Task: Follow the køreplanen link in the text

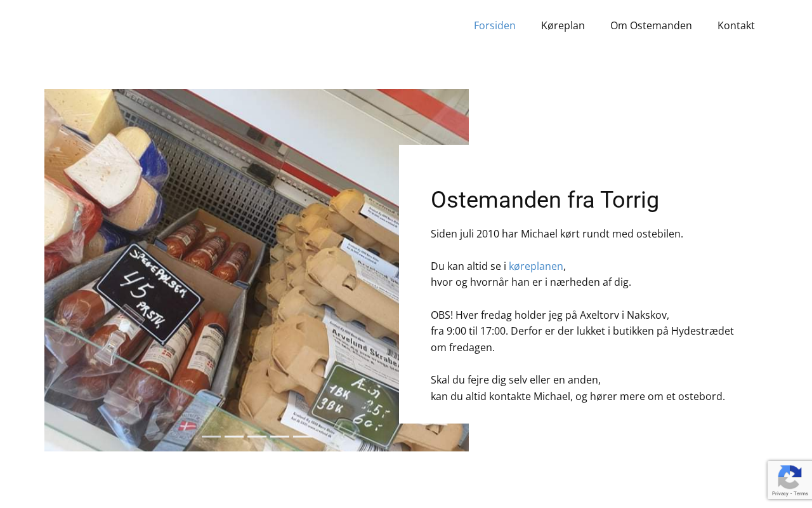Action: [536, 266]
